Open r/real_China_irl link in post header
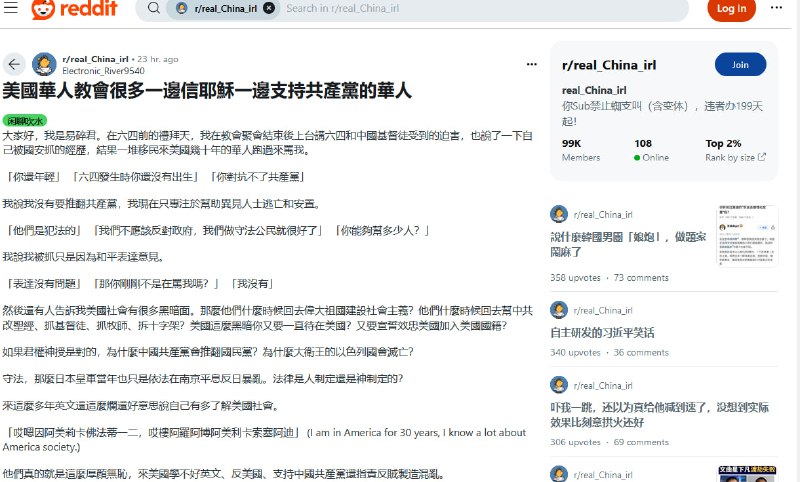Image resolution: width=800 pixels, height=482 pixels. point(95,59)
